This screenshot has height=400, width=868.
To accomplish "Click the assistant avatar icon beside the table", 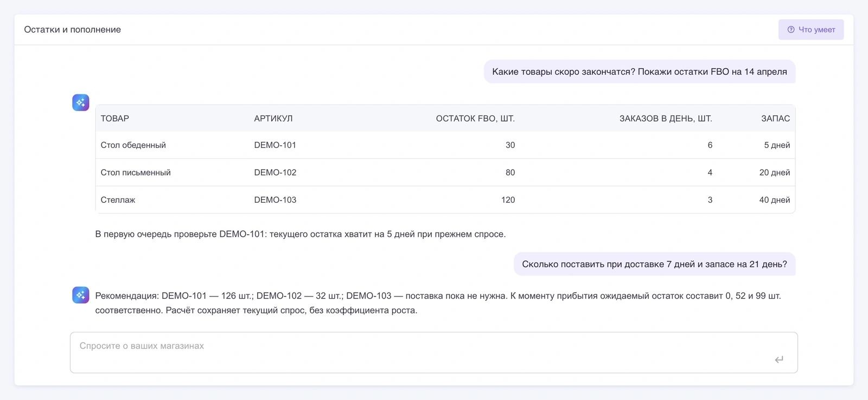I will 81,102.
